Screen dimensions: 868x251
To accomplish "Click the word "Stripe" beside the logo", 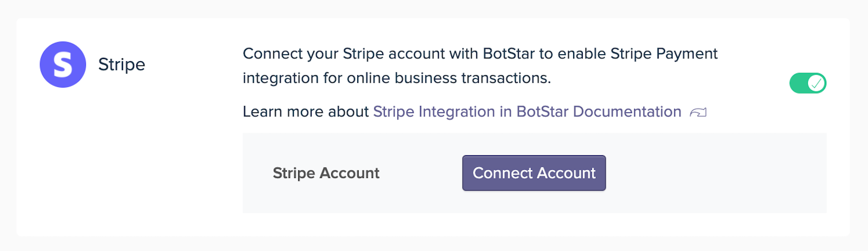I will [x=122, y=65].
